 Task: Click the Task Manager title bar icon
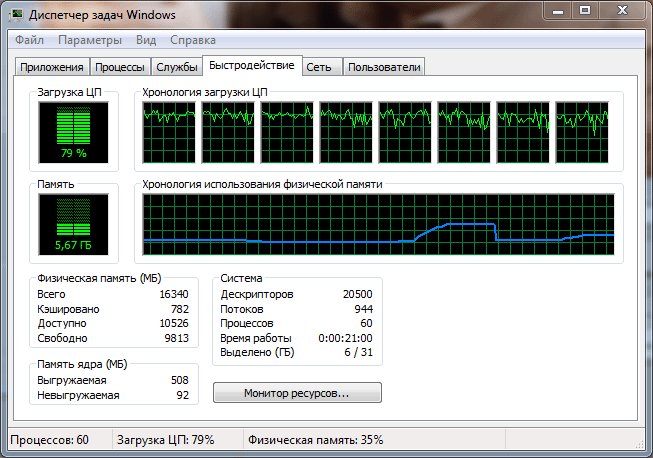(17, 15)
